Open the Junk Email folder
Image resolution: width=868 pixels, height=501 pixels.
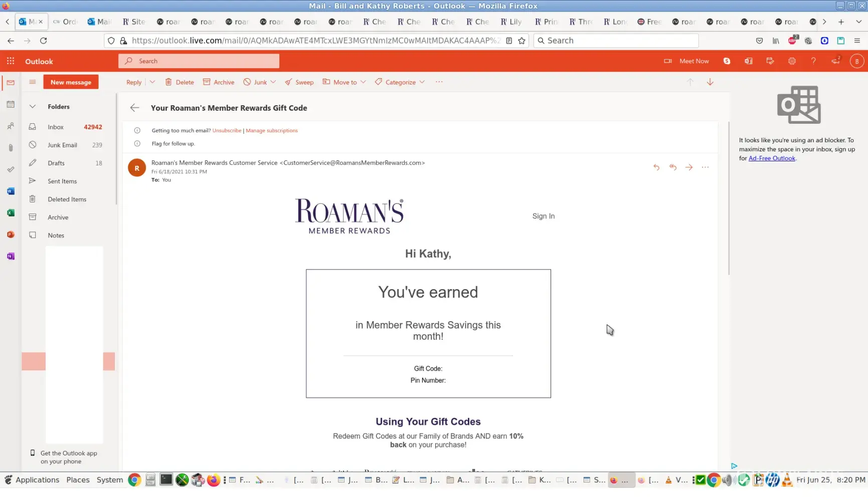point(62,145)
